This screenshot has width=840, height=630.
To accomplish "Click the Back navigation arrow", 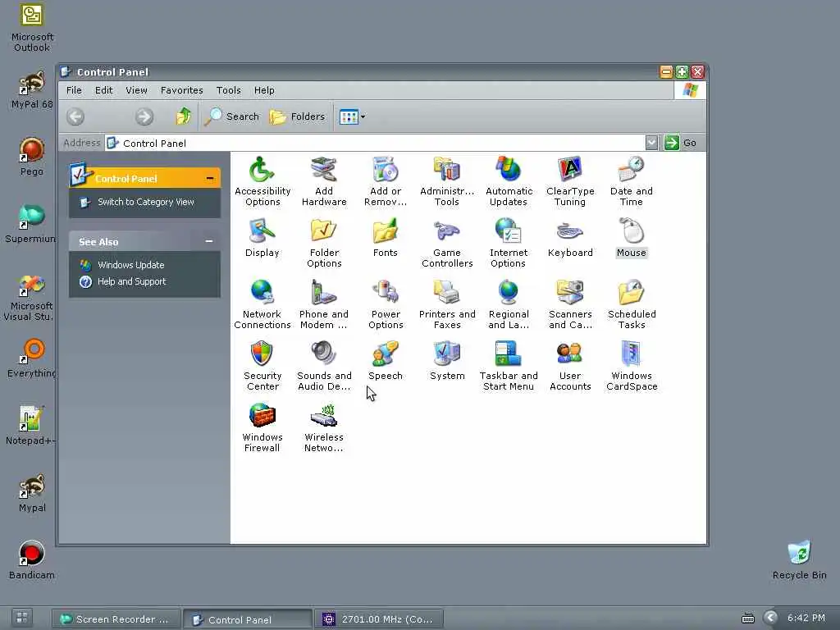I will 75,116.
